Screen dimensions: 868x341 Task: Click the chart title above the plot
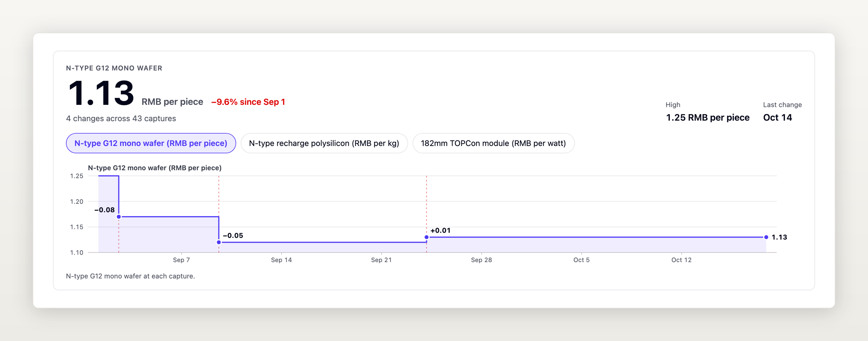click(x=155, y=168)
